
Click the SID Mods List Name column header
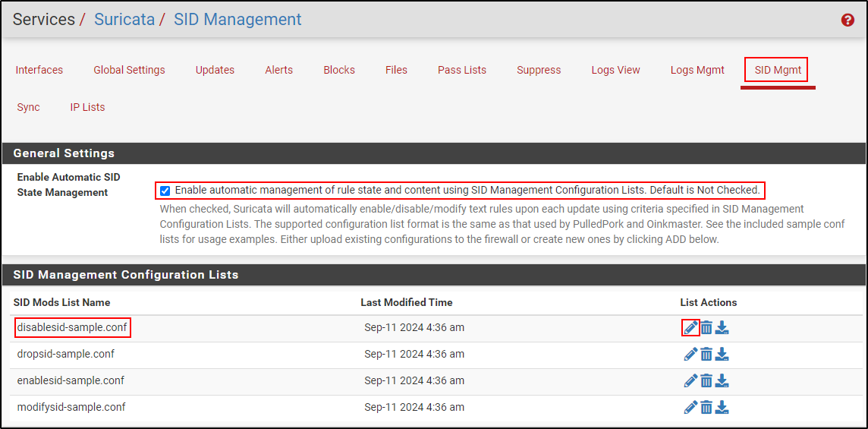click(61, 303)
